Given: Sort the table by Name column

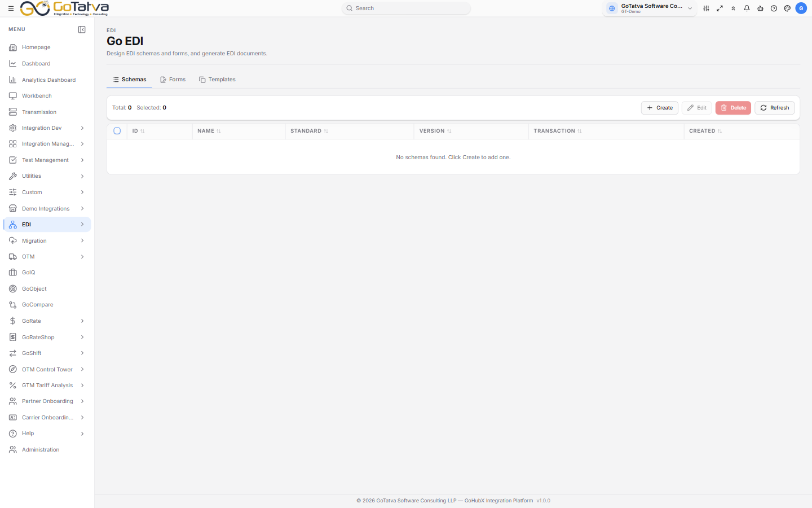Looking at the screenshot, I should click(209, 131).
